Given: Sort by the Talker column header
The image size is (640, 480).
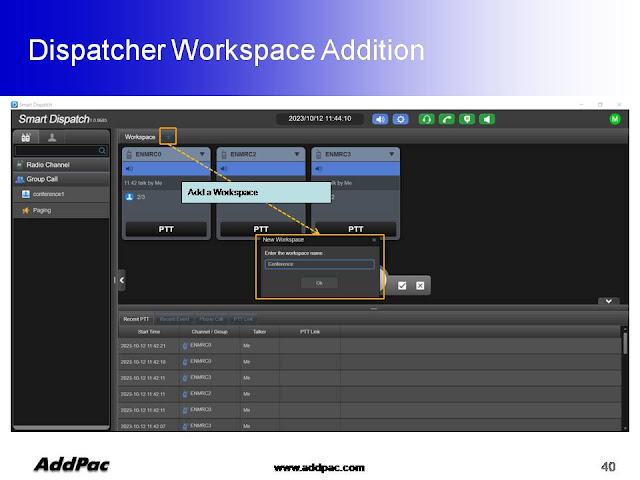Looking at the screenshot, I should point(260,332).
